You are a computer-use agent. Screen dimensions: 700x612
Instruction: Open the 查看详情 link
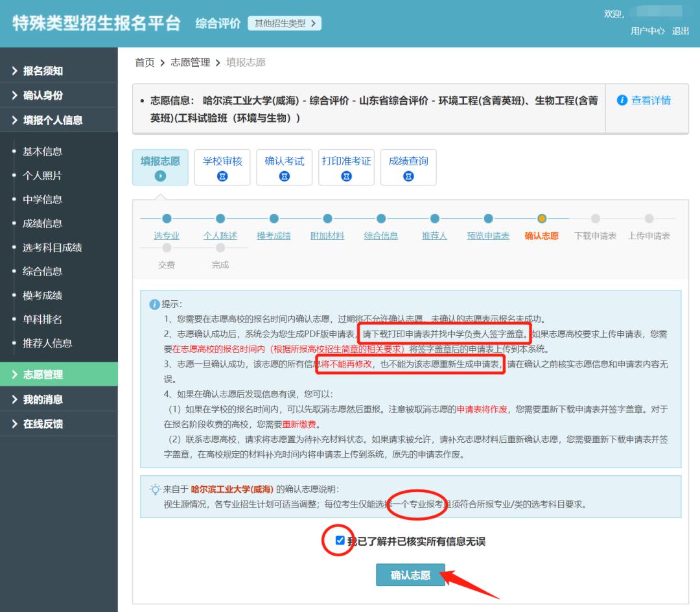(651, 100)
